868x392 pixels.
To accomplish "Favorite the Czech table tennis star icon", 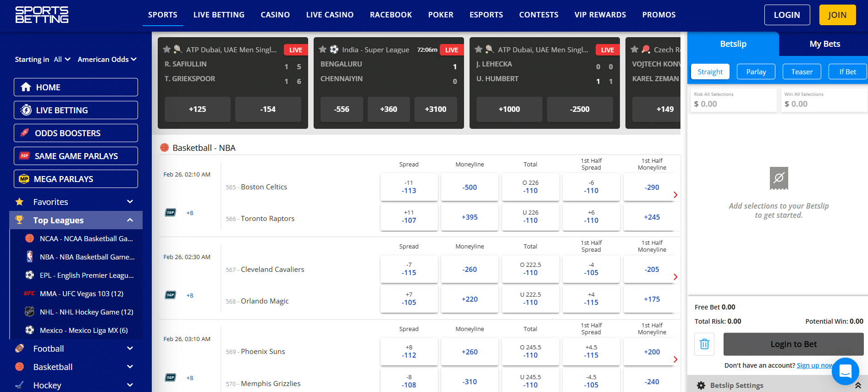I will click(x=635, y=49).
